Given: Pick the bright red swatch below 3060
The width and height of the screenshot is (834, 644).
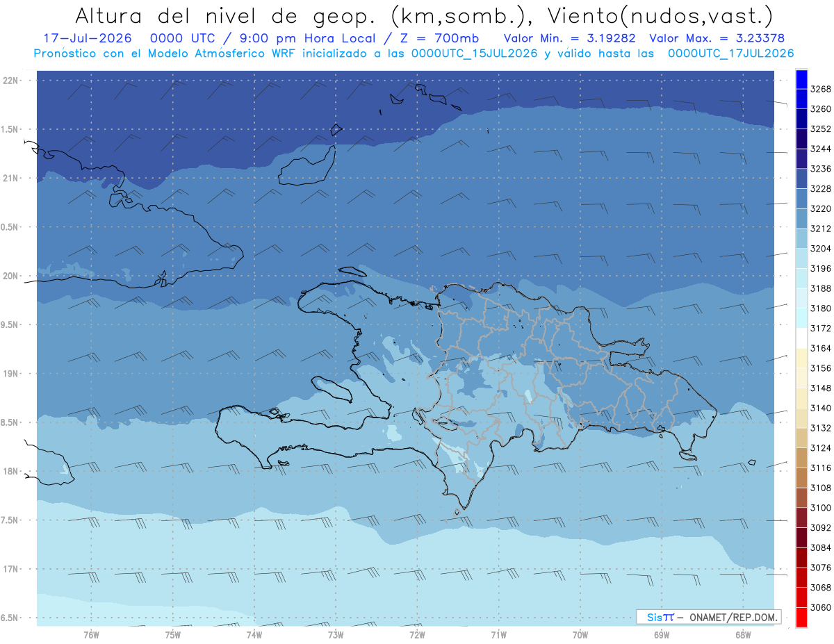Looking at the screenshot, I should click(801, 617).
